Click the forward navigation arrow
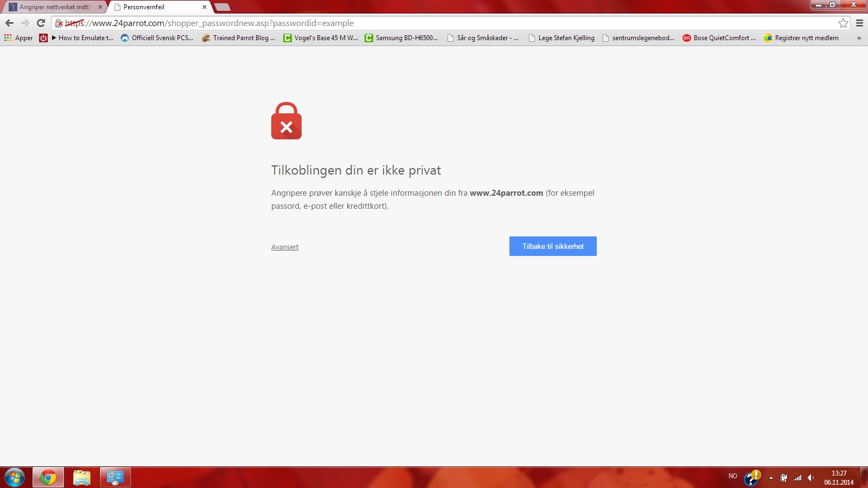Image resolution: width=868 pixels, height=488 pixels. 25,23
